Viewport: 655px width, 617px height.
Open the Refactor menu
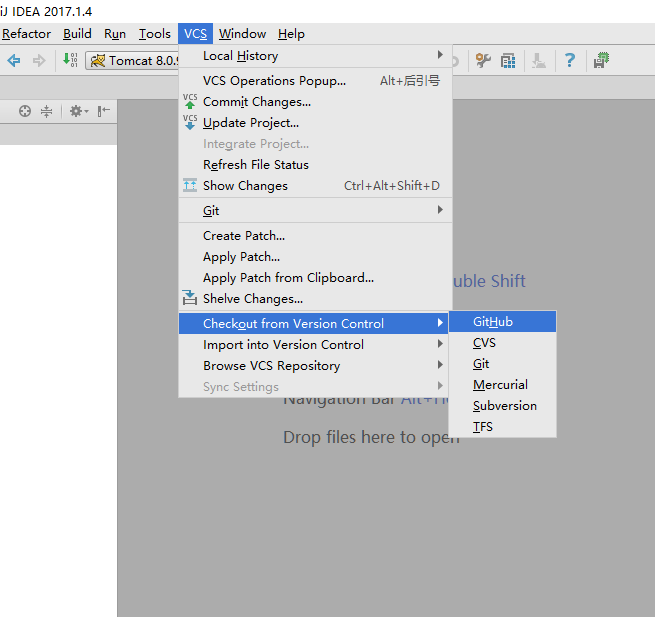point(26,34)
